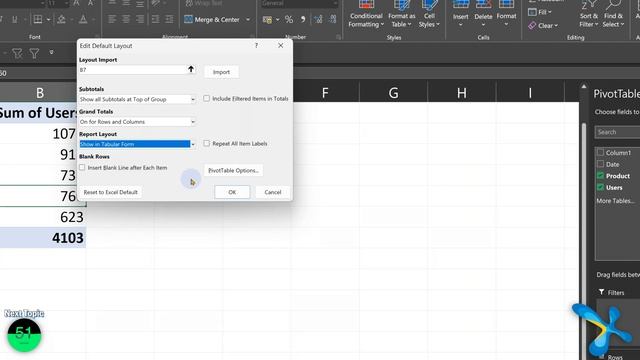Click the Decrease Decimal icon
Image resolution: width=640 pixels, height=360 pixels.
pos(333,20)
